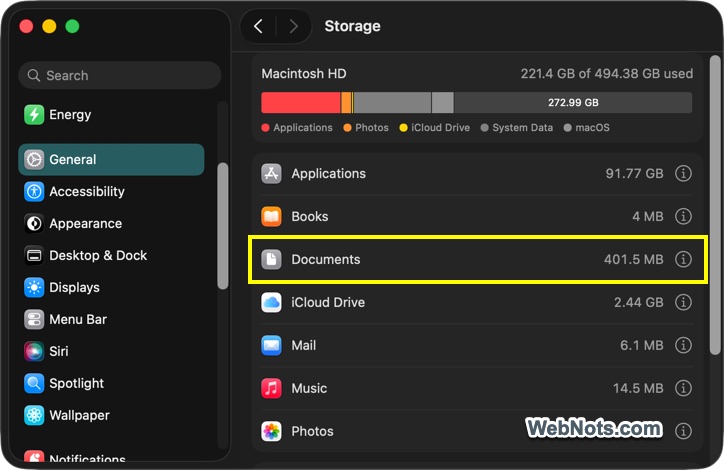The width and height of the screenshot is (724, 470).
Task: Click the Books storage category icon
Action: pyautogui.click(x=272, y=217)
